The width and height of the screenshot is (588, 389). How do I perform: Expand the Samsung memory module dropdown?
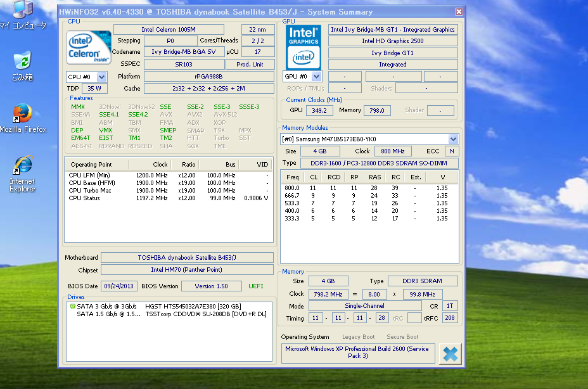pyautogui.click(x=452, y=139)
